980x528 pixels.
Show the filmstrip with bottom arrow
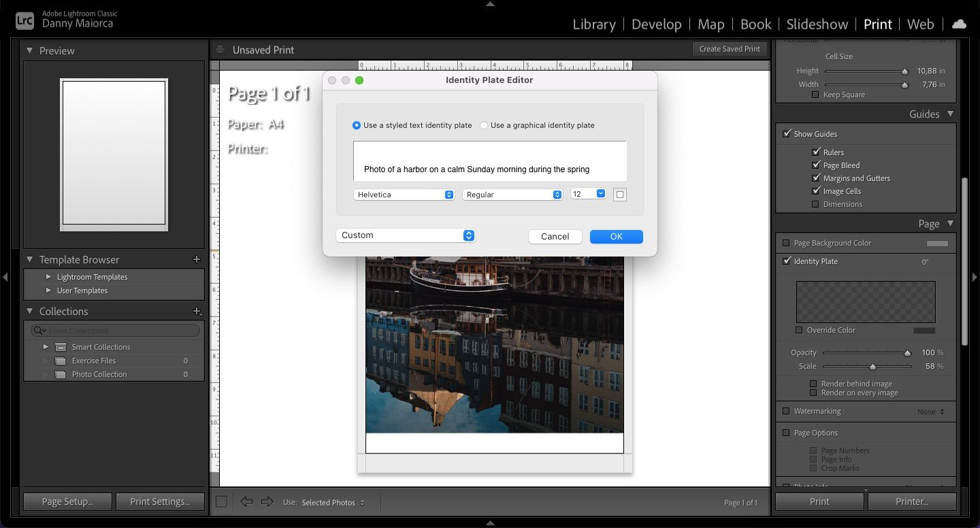(490, 523)
